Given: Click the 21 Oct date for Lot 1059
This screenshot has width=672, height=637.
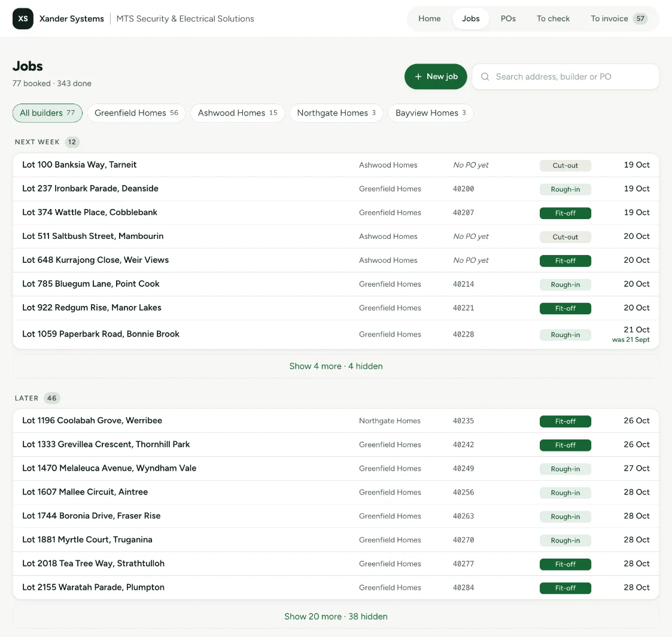Looking at the screenshot, I should [x=637, y=330].
